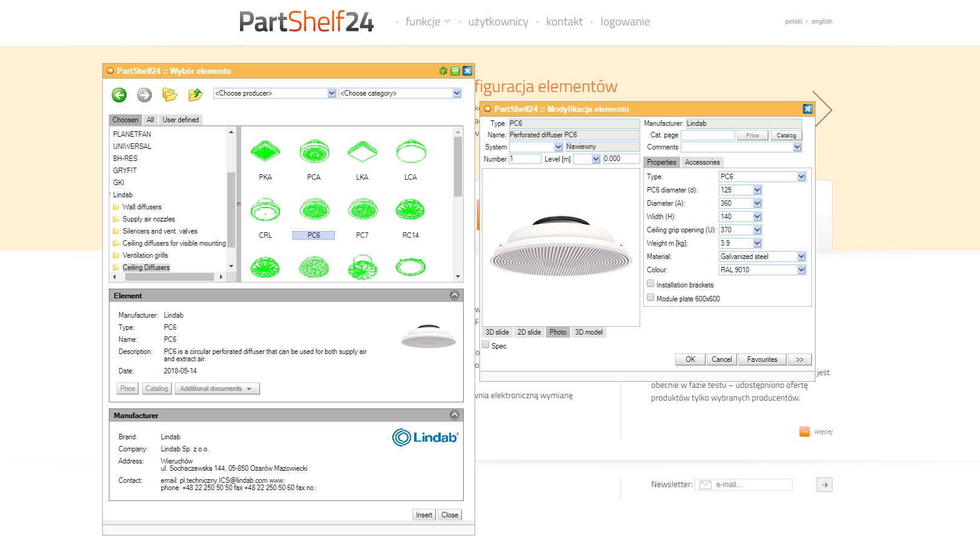Select the LCA diffuser icon
The image size is (980, 550).
410,151
